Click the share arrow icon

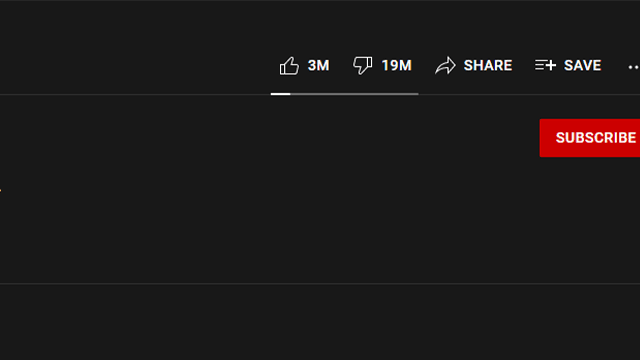445,65
